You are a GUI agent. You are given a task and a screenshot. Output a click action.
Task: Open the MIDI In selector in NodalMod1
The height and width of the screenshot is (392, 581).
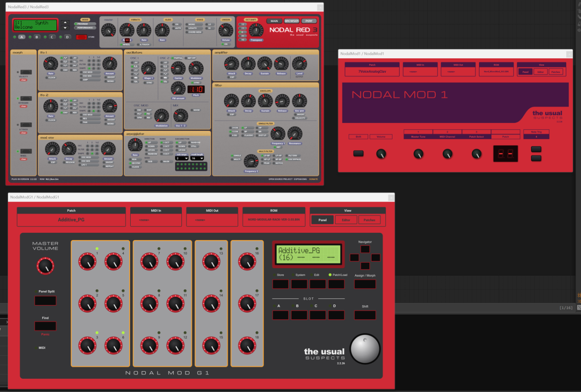pyautogui.click(x=420, y=72)
